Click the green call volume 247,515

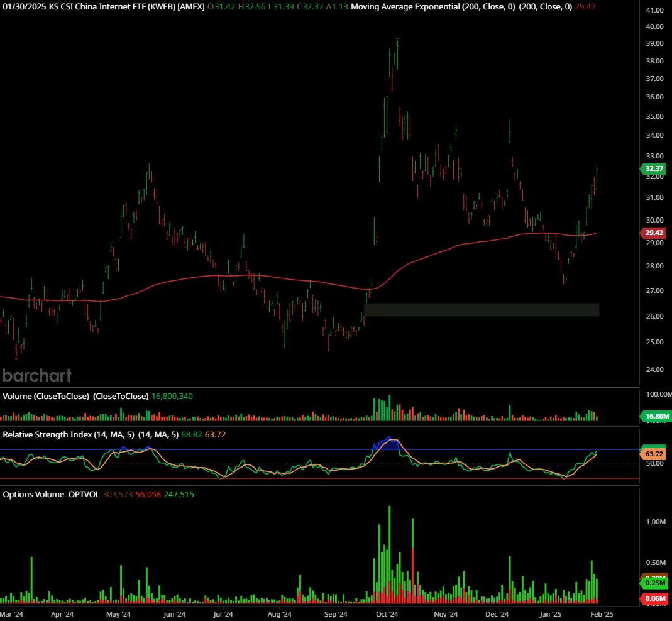click(179, 494)
